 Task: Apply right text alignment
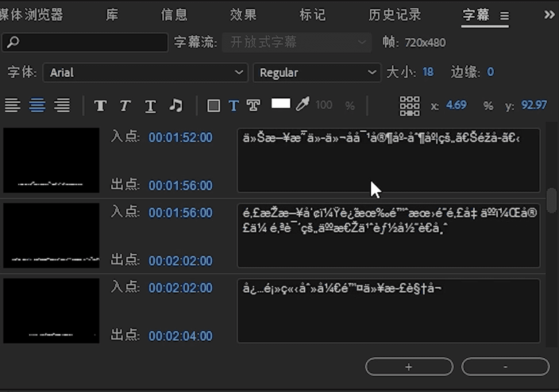coord(62,105)
